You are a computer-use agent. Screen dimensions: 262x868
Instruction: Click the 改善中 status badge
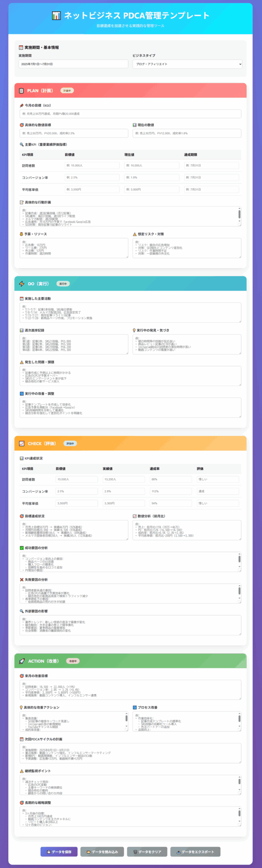(73, 661)
